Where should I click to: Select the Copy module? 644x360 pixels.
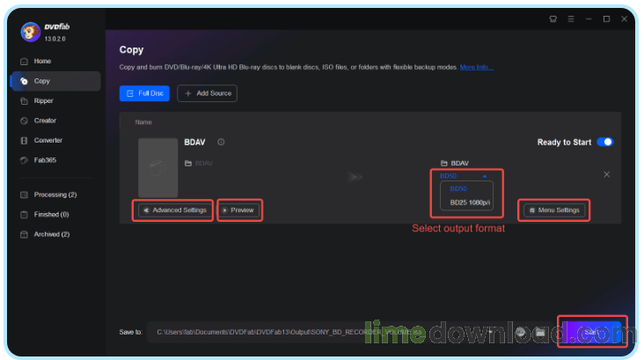[55, 81]
